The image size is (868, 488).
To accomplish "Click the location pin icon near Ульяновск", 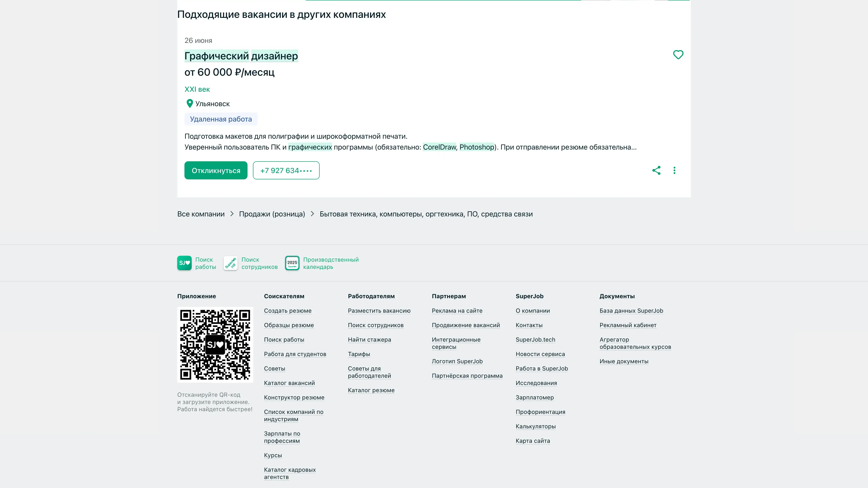I will coord(190,103).
